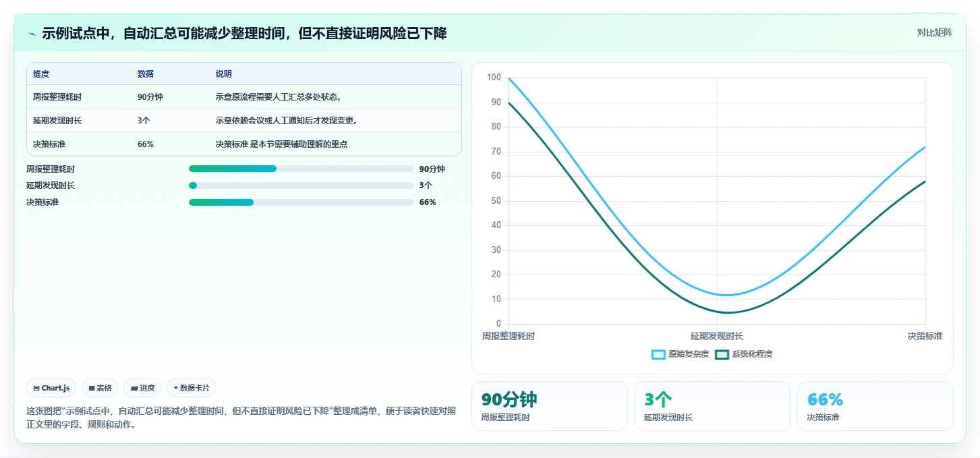Viewport: 980px width, 458px height.
Task: Click the Chart.js tag chip
Action: pos(52,388)
